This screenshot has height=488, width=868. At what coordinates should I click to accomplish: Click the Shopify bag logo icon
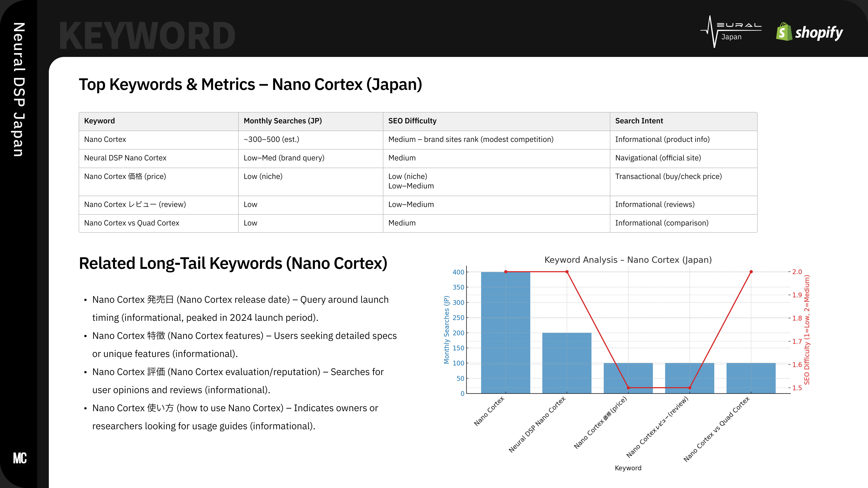[784, 32]
